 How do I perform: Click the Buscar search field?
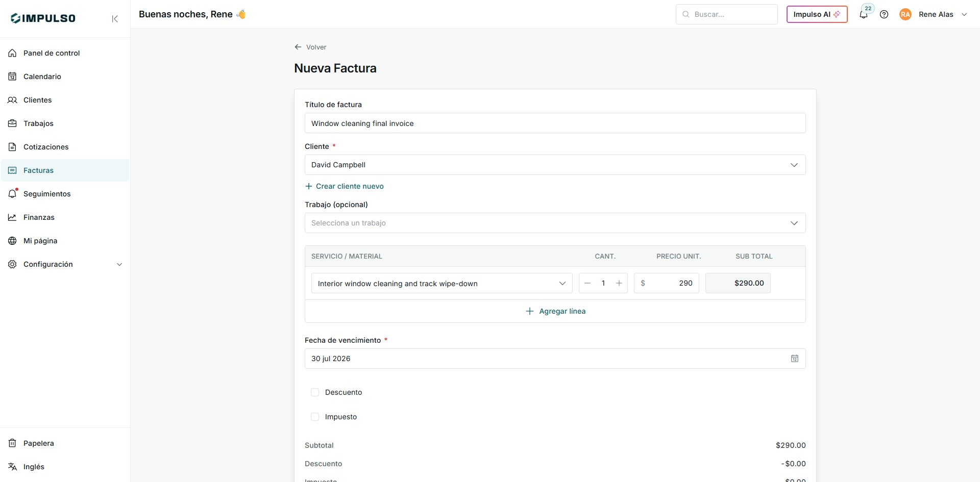pos(726,14)
